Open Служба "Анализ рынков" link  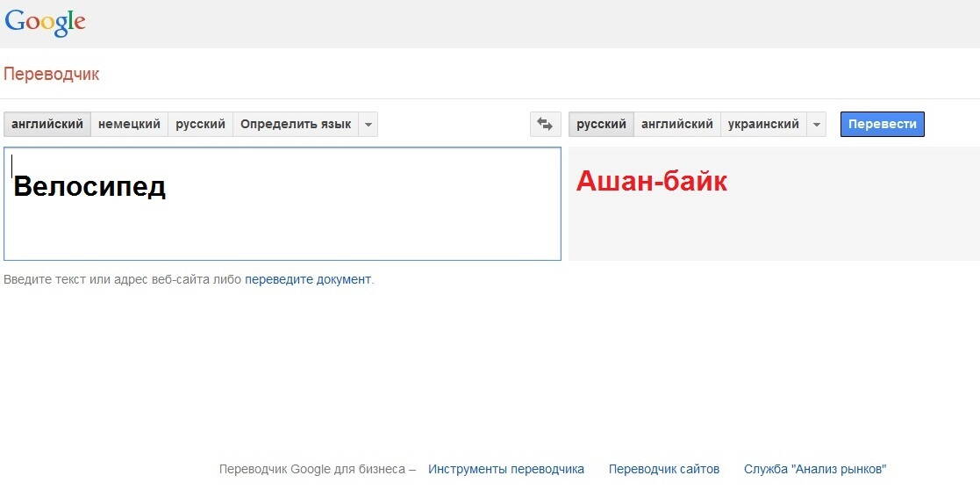pos(814,470)
